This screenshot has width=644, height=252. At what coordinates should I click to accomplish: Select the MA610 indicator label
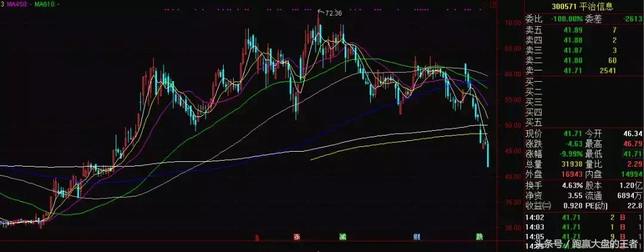tap(47, 4)
